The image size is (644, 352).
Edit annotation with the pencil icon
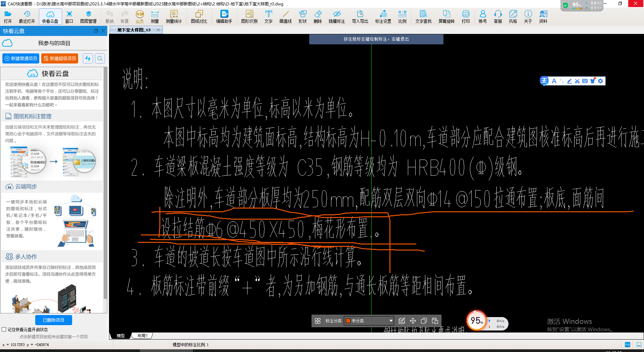[x=402, y=321]
